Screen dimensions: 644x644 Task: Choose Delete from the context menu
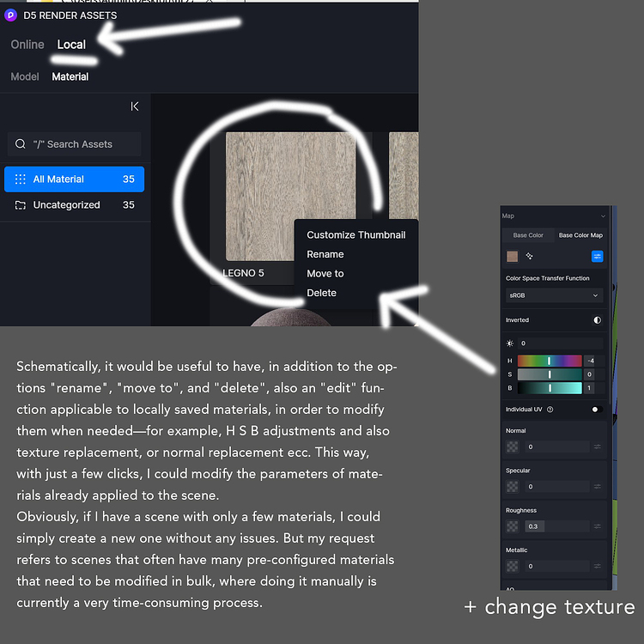322,293
